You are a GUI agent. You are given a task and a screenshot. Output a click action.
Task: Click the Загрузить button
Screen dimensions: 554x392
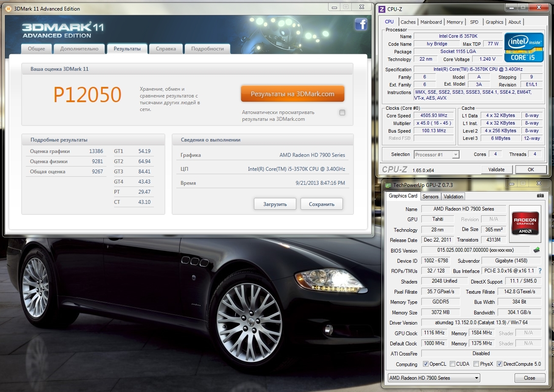click(275, 204)
